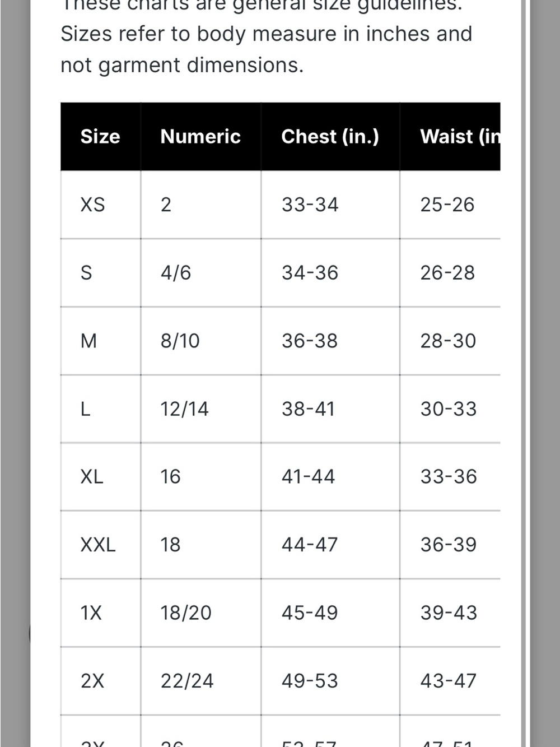Click numeric value 22/24
The width and height of the screenshot is (560, 747).
coord(187,681)
